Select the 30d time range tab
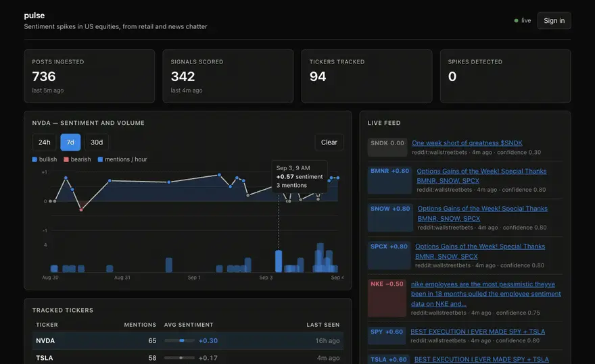Image resolution: width=595 pixels, height=364 pixels. tap(97, 142)
